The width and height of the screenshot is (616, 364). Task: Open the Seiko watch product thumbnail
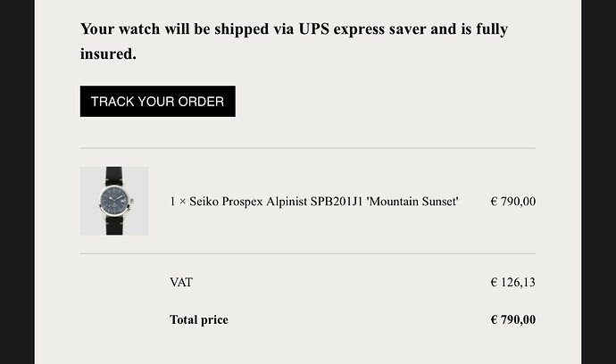[114, 201]
